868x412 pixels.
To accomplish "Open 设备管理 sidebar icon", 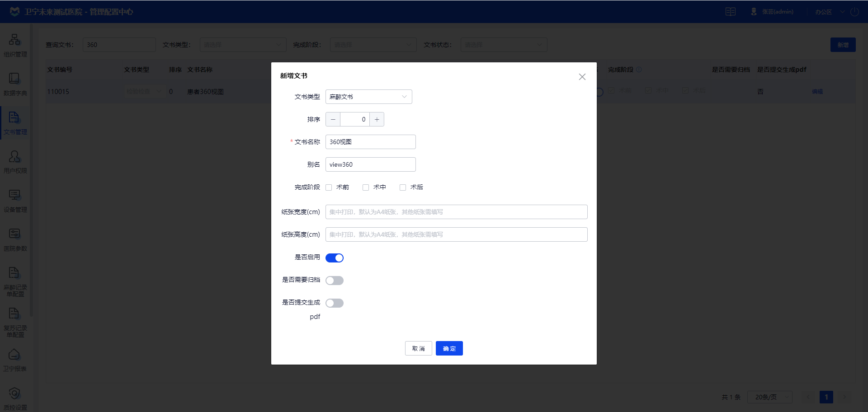I will coord(14,195).
